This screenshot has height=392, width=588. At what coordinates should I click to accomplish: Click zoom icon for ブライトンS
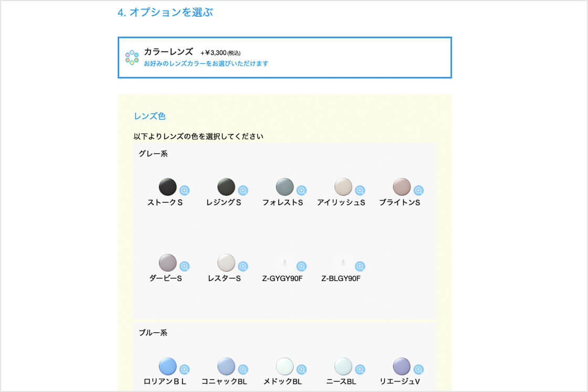click(418, 190)
